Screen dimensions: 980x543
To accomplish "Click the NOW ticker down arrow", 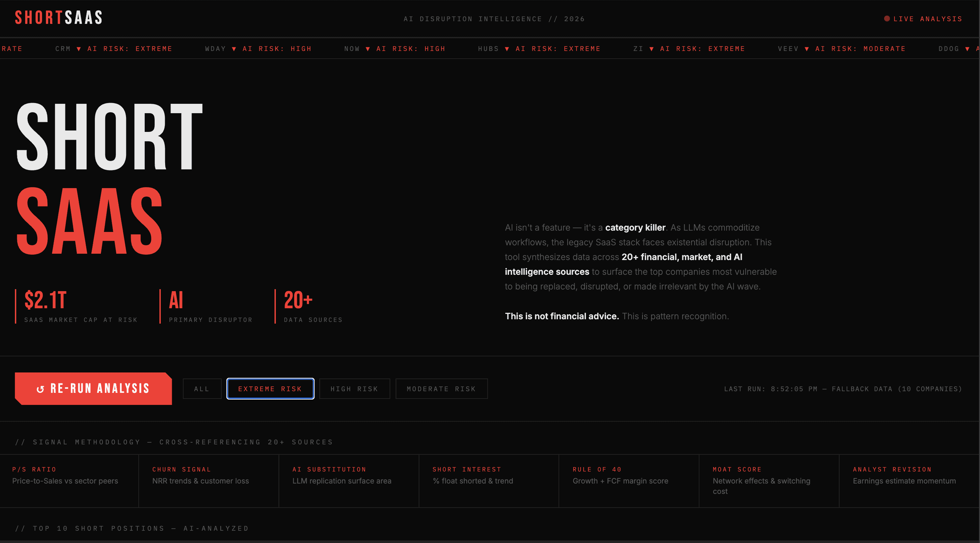I will tap(368, 49).
